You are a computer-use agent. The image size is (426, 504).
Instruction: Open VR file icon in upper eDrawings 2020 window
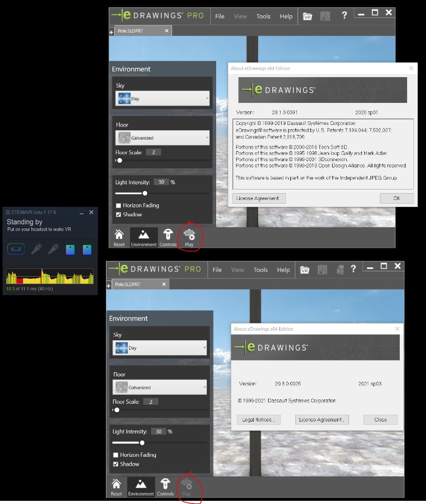pyautogui.click(x=307, y=16)
